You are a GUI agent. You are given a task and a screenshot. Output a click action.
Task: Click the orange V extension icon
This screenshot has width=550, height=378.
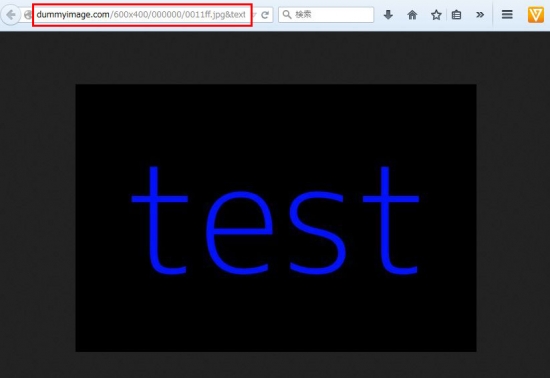536,15
